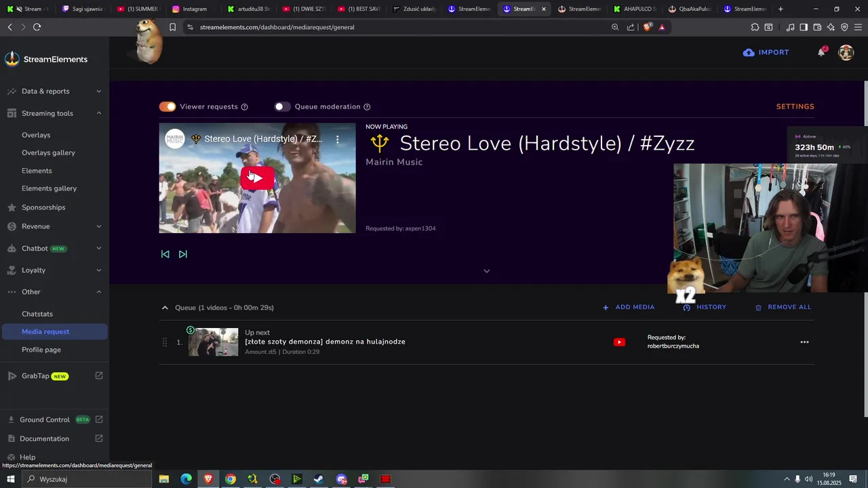Open browser share icon
Screen dimensions: 868x488
631,27
